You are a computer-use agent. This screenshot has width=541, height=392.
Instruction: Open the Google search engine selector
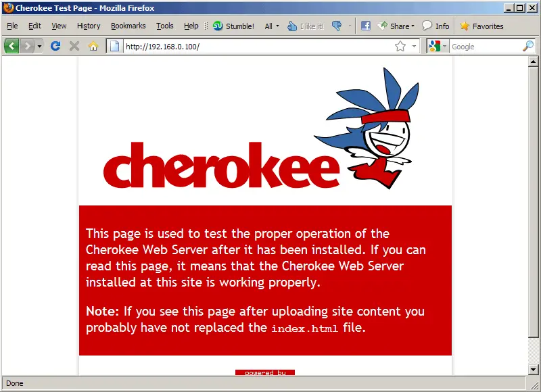coord(438,46)
